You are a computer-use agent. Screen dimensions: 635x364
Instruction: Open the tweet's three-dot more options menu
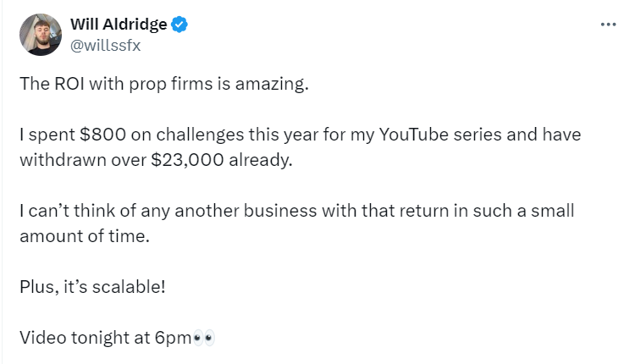609,25
